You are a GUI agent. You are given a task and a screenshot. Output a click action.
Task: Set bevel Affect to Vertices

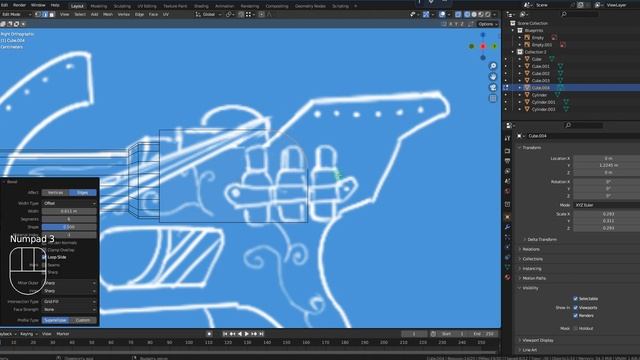pos(56,193)
